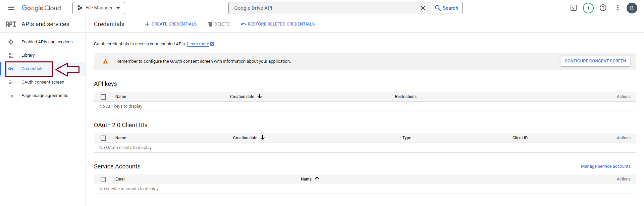The image size is (644, 206).
Task: Click the OAuth 2.0 Client IDs section heading
Action: click(x=121, y=125)
